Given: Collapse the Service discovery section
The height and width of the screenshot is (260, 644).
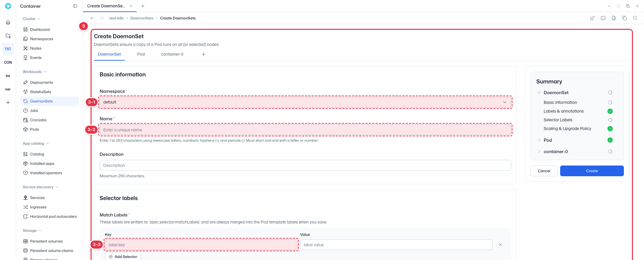Looking at the screenshot, I should [41, 187].
